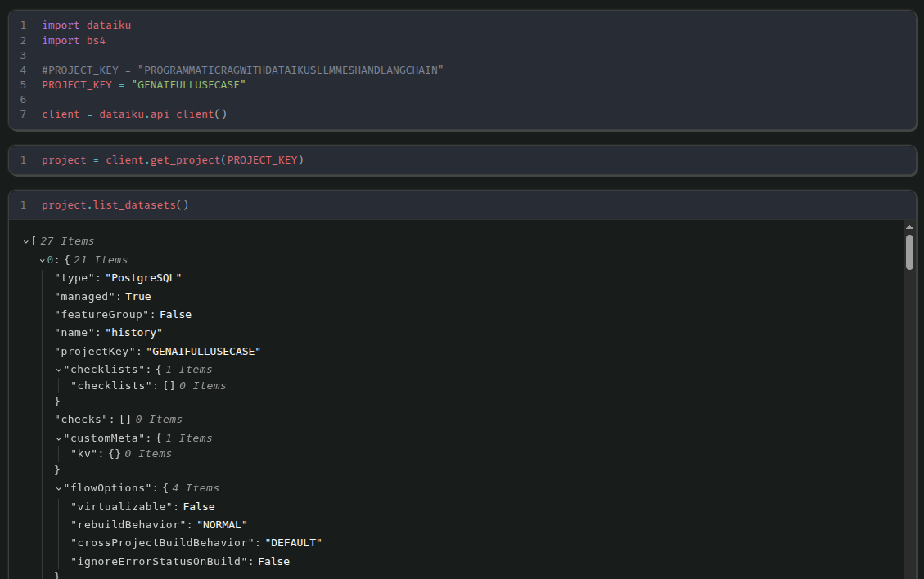Click the output scrollbar thumb
The width and height of the screenshot is (924, 579).
[909, 252]
